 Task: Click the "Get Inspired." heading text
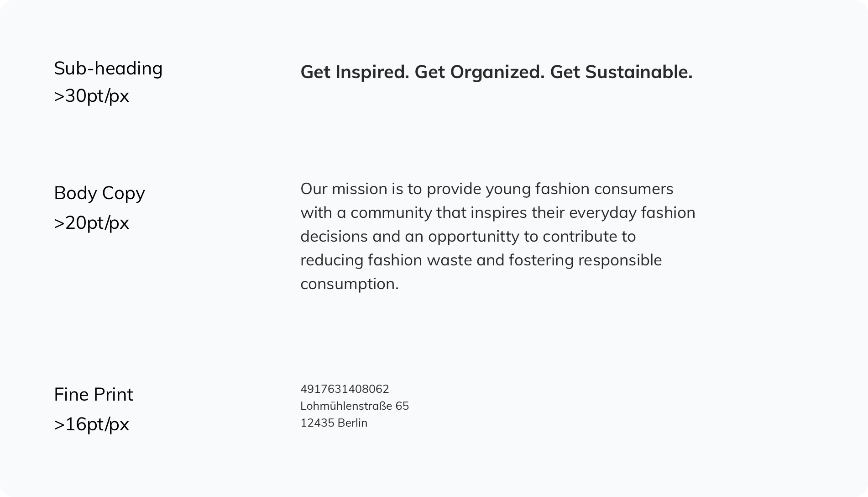[x=355, y=72]
